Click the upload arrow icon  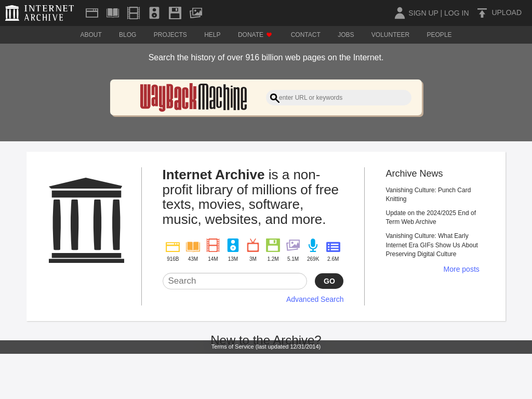[x=482, y=13]
